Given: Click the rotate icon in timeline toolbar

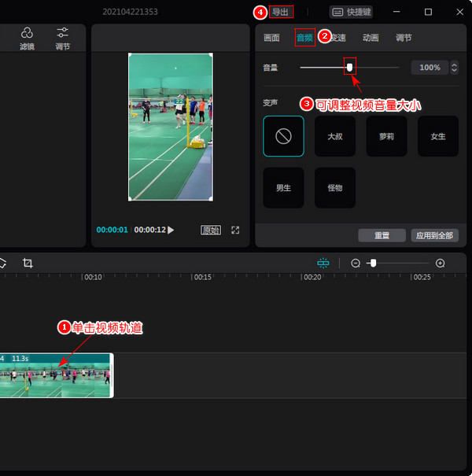Looking at the screenshot, I should [2, 263].
